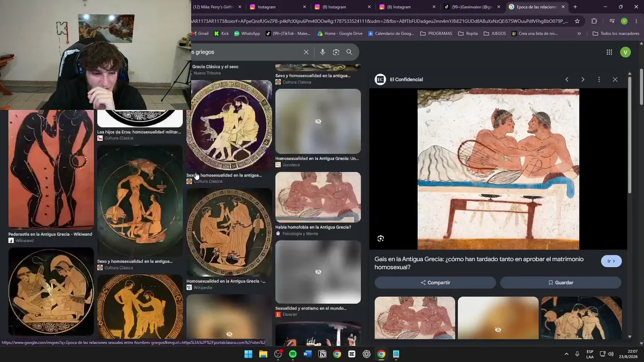644x362 pixels.
Task: Reveal the blurred image above the Guioteca result
Action: (318, 121)
